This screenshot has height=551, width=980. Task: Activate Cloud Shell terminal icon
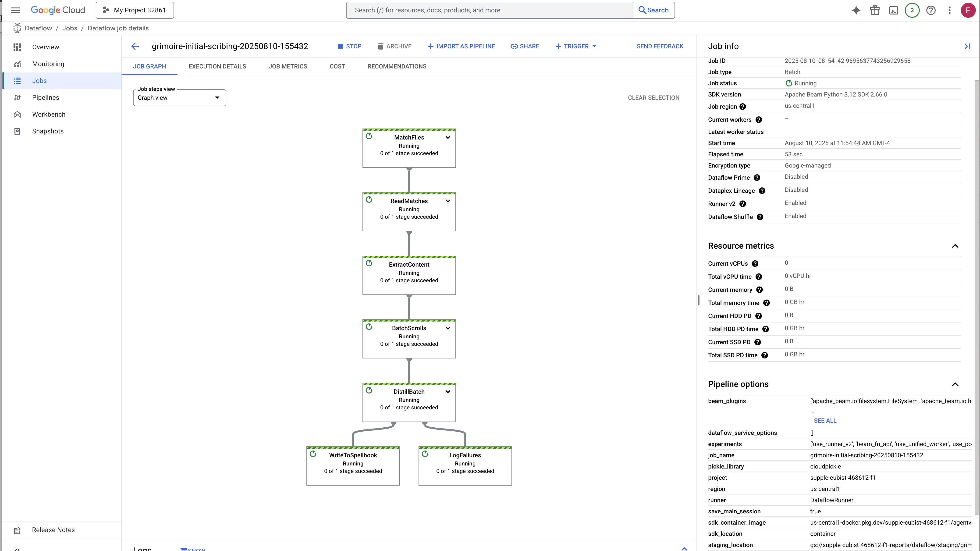click(x=893, y=10)
